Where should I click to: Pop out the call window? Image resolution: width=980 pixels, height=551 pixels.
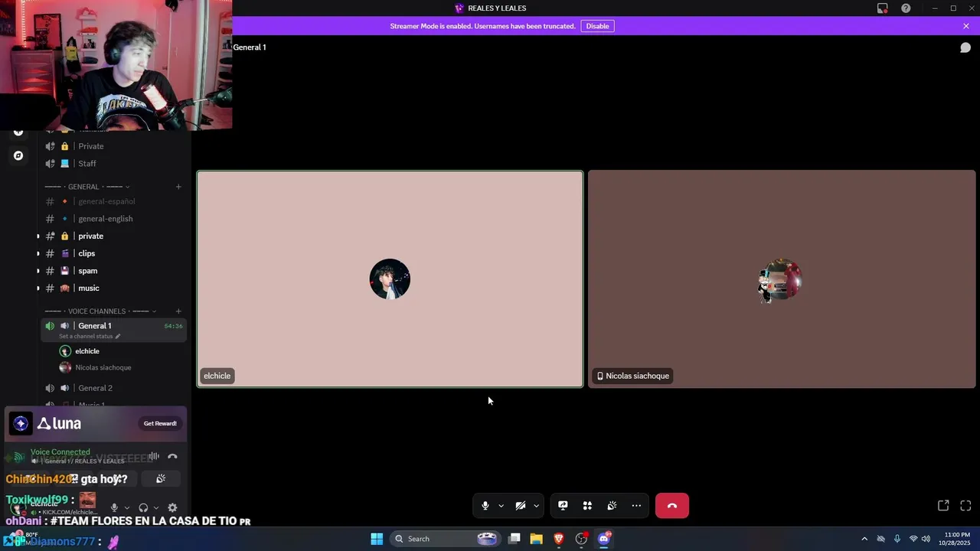943,506
